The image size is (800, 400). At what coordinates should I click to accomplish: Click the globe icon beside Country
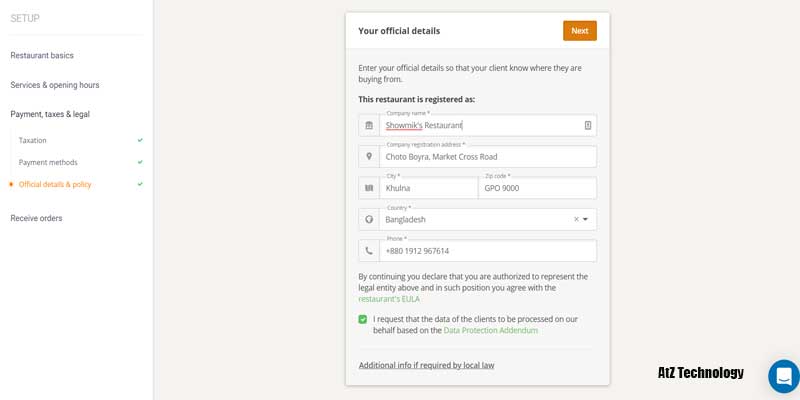coord(369,219)
